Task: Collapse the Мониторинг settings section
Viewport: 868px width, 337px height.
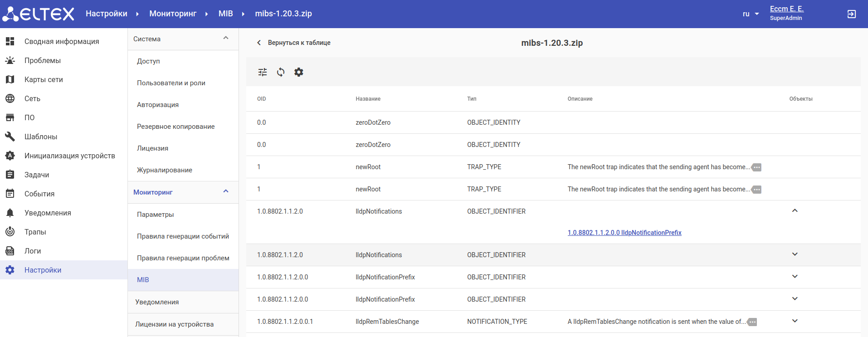Action: (x=226, y=192)
